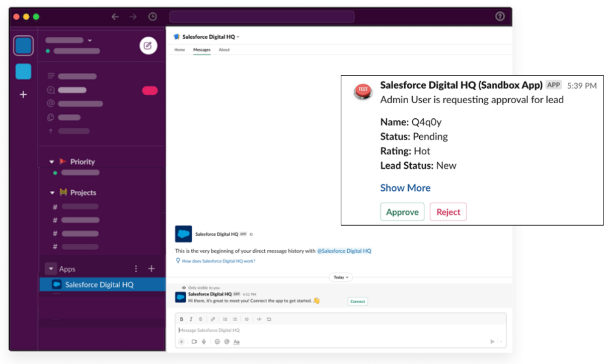
Task: Open attachments plus button in composer
Action: point(181,341)
